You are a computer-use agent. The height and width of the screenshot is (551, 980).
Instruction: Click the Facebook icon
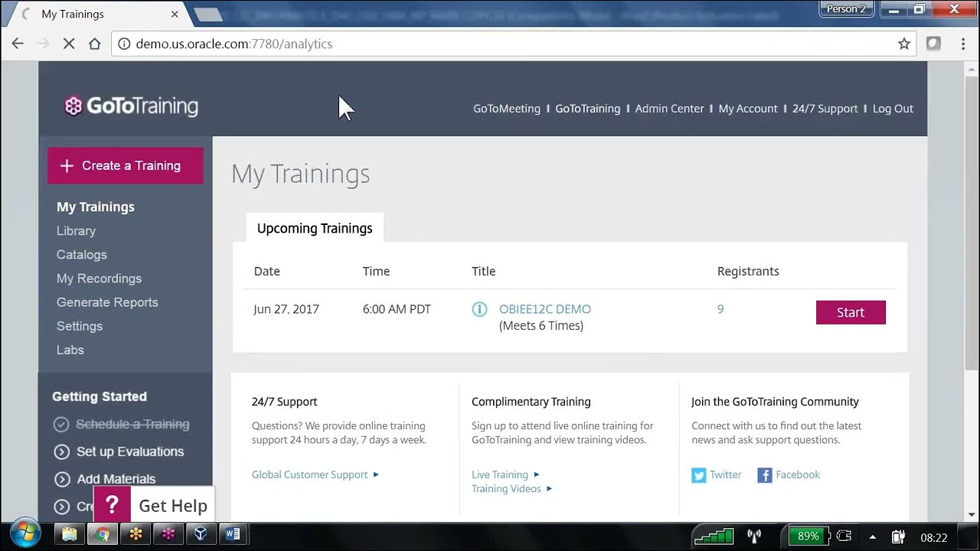(x=765, y=475)
